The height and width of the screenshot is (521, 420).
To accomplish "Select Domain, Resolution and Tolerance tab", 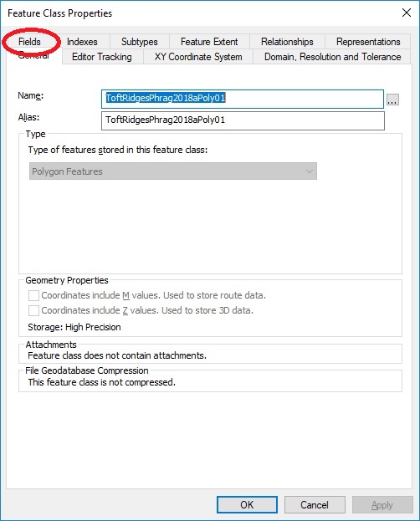I will point(332,57).
